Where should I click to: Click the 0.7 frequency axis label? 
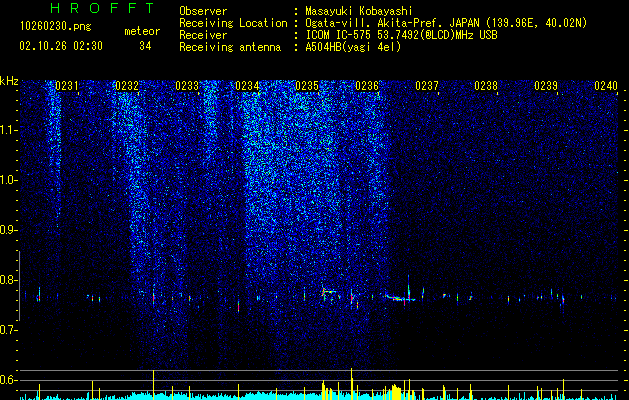click(8, 330)
